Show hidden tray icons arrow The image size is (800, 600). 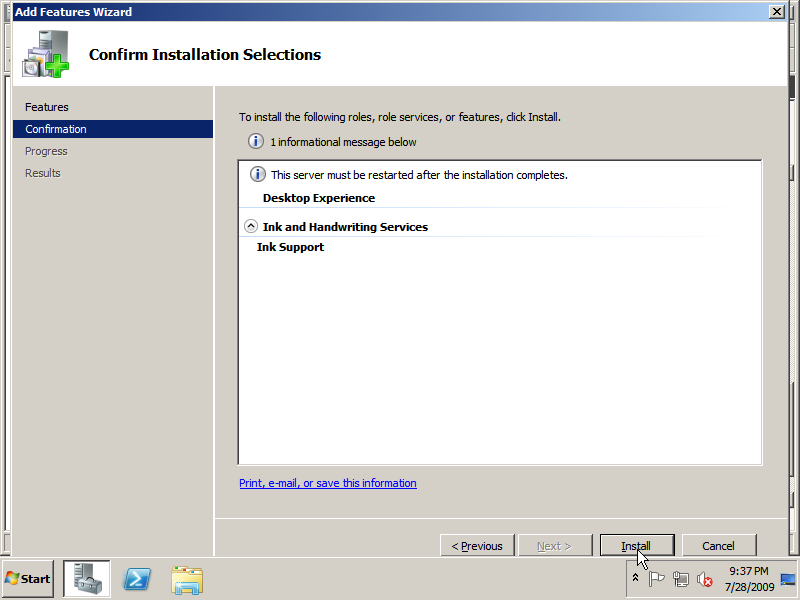(x=635, y=578)
